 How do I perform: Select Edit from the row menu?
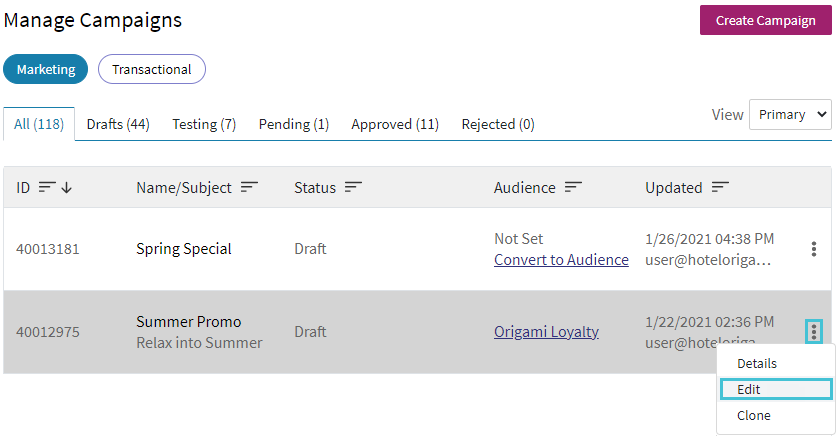[x=776, y=389]
